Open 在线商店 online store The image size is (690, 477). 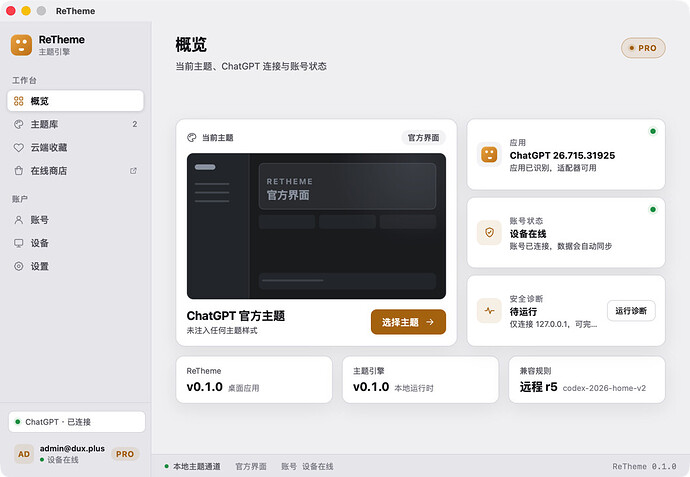click(x=75, y=171)
